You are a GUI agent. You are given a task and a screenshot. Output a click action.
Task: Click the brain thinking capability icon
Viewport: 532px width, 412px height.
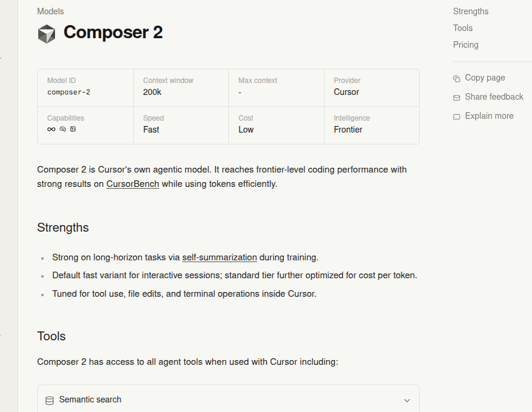[63, 129]
